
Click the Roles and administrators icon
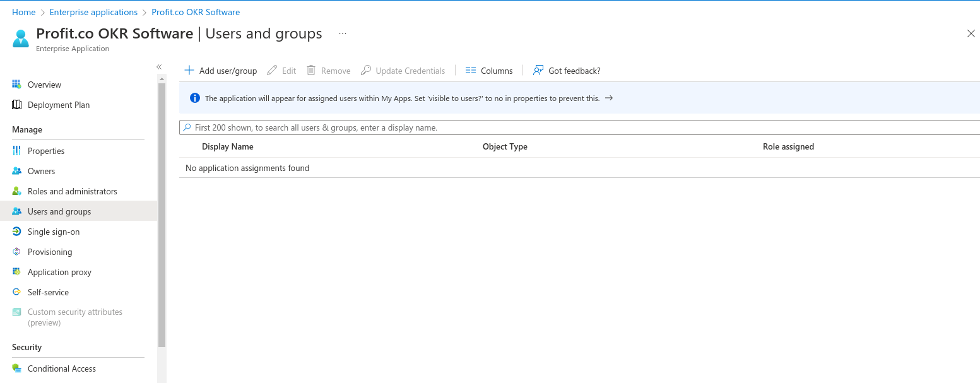point(16,191)
